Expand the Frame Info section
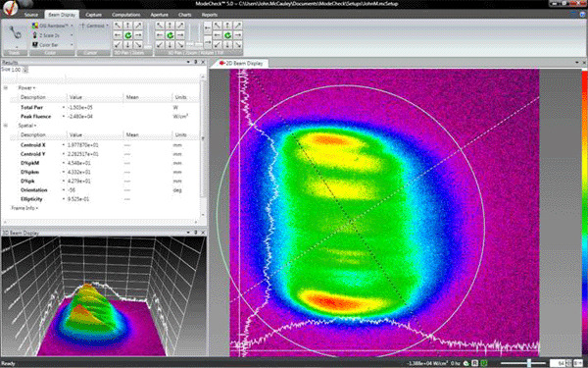588x368 pixels. 24,208
